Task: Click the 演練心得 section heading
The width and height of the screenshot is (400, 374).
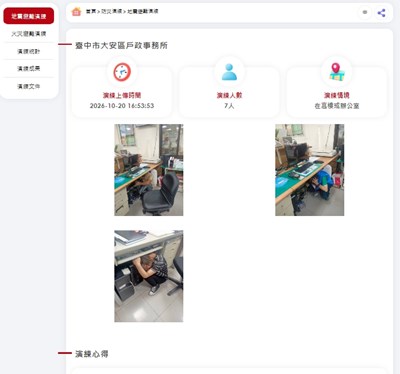Action: click(92, 354)
